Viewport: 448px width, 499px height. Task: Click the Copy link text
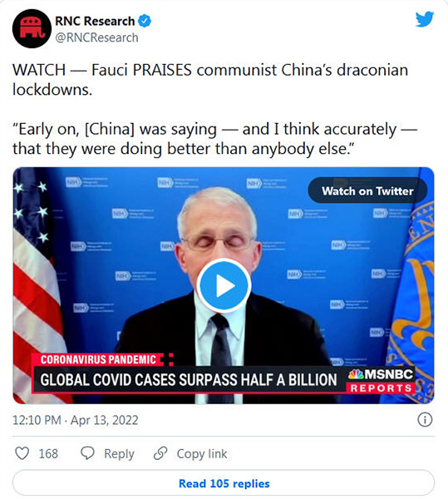coord(202,453)
